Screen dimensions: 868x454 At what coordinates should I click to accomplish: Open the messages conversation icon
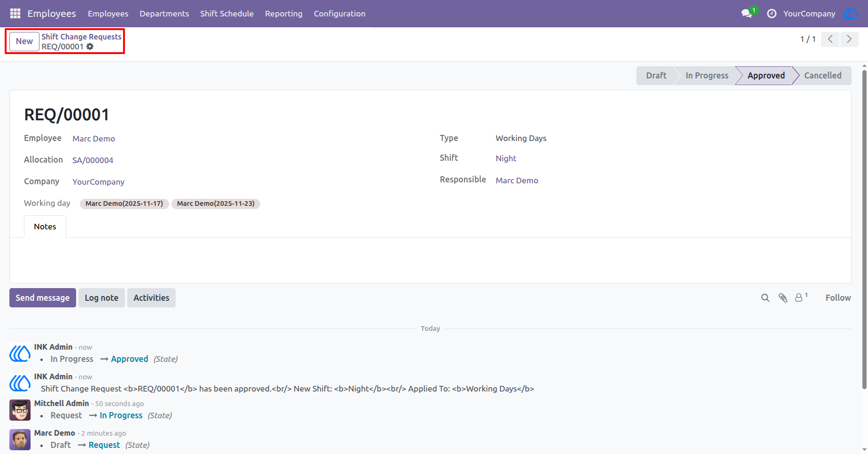[x=747, y=14]
